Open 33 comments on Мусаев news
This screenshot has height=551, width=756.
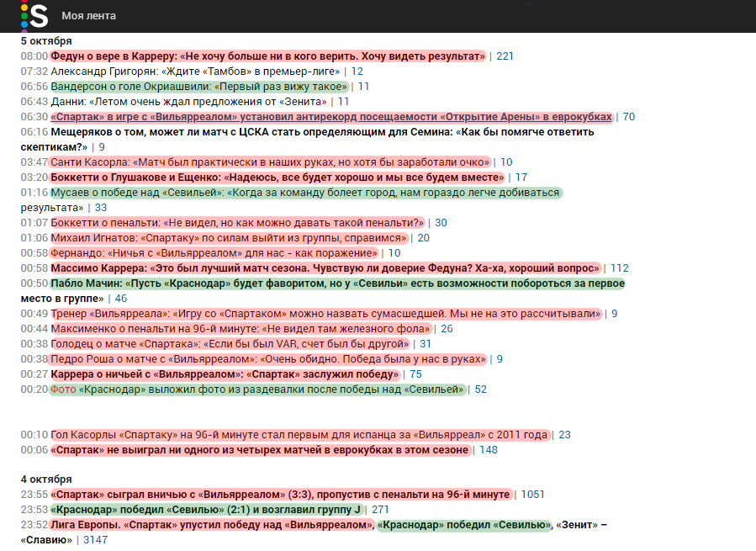coord(101,208)
